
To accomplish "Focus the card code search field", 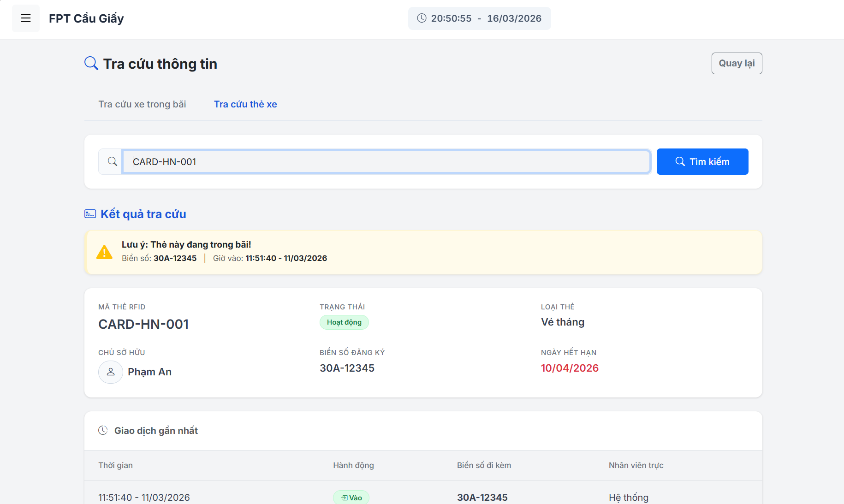I will pos(386,161).
